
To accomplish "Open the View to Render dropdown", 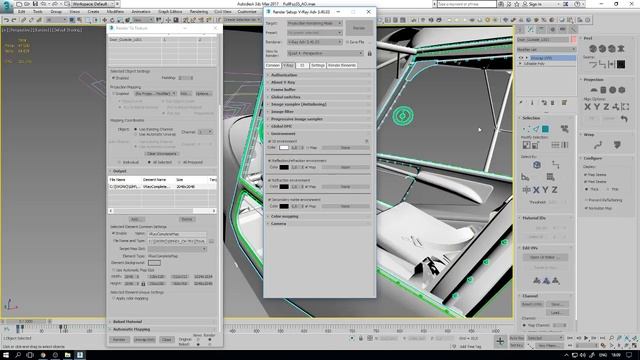I will (325, 53).
